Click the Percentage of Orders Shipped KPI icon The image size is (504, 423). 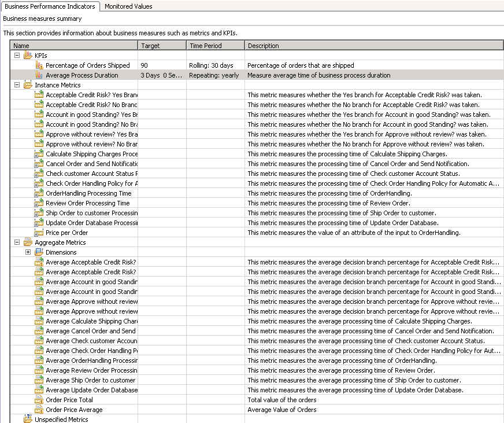39,65
